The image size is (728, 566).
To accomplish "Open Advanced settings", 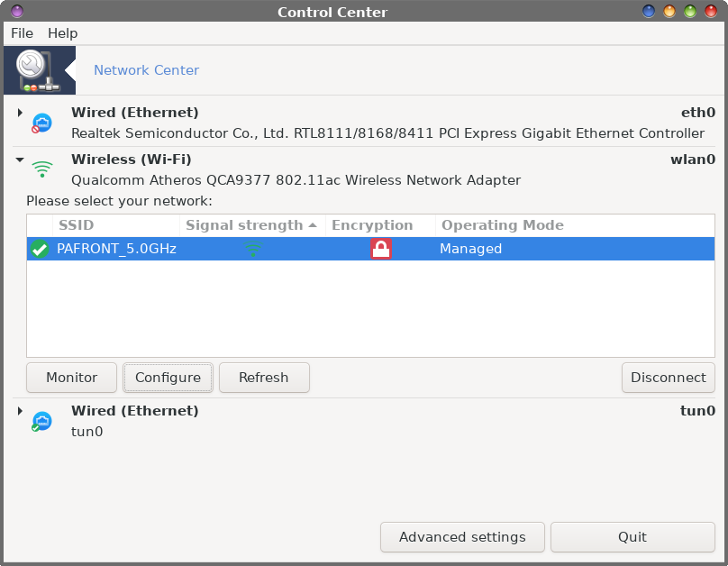I will pos(462,537).
